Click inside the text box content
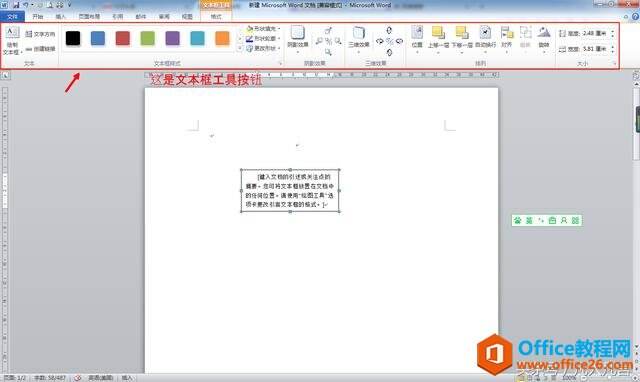The image size is (640, 382). (290, 191)
